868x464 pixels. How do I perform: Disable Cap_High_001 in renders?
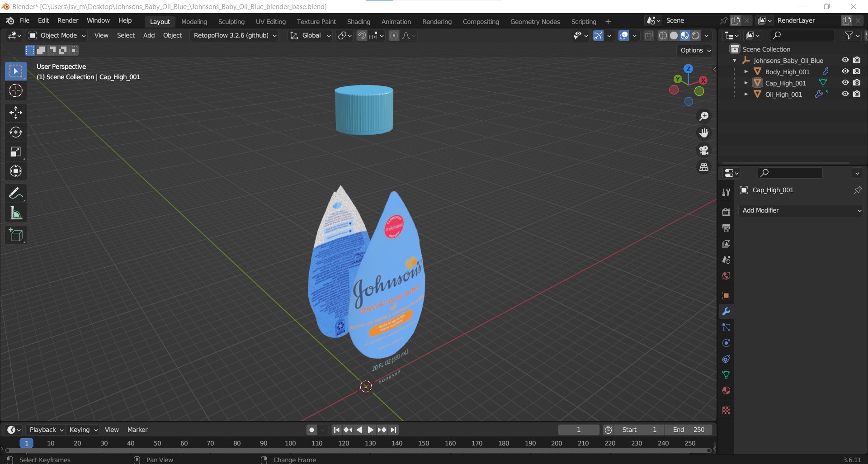pyautogui.click(x=857, y=83)
